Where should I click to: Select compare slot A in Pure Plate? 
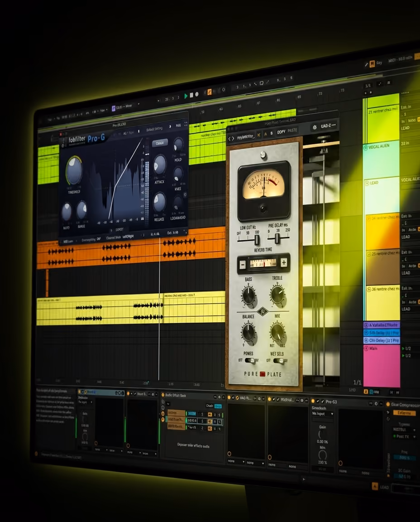point(265,134)
